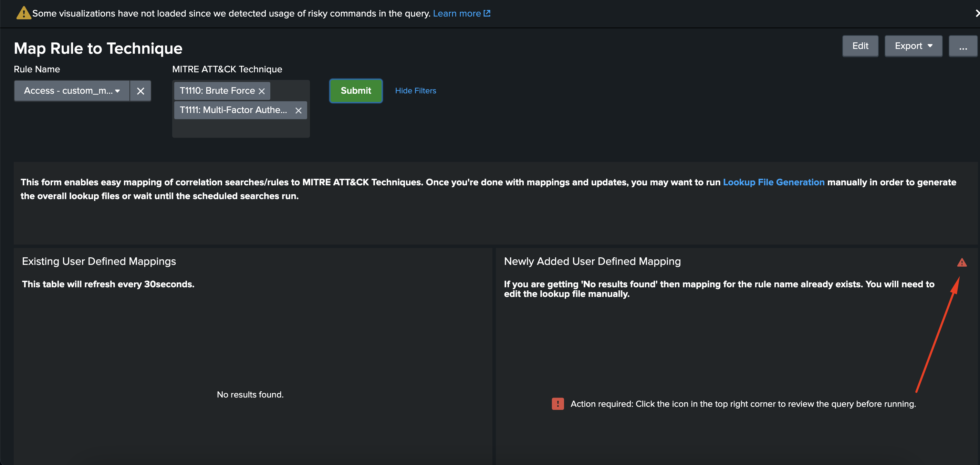Select the T1111: Multi-Factor Authe... token
This screenshot has width=980, height=465.
coord(233,110)
